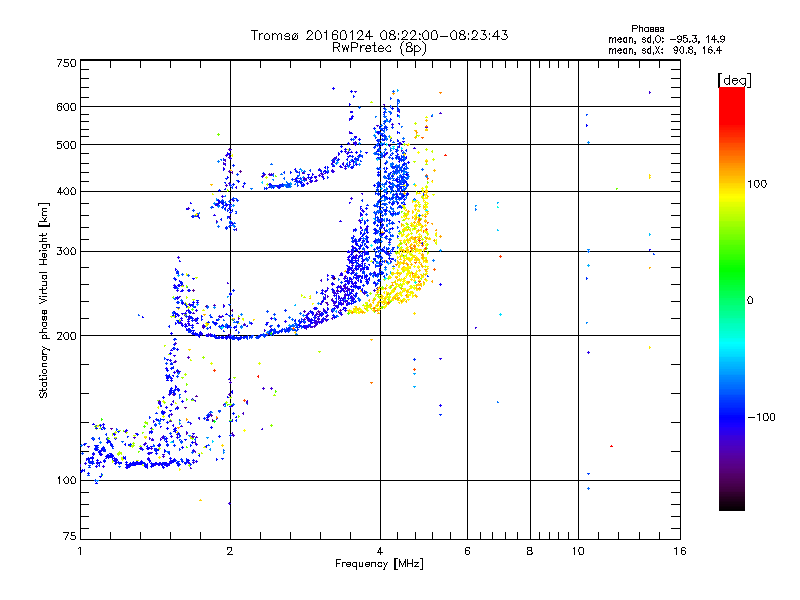Click the 'Stationary phase Virtual Height [km]' axis label
Viewport: 800px width, 600px height.
coord(44,300)
